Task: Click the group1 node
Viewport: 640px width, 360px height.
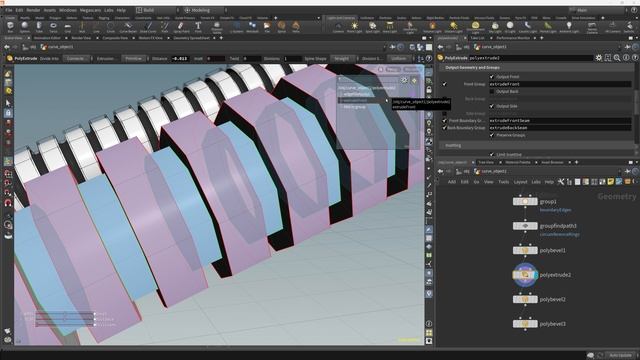Action: pos(525,201)
